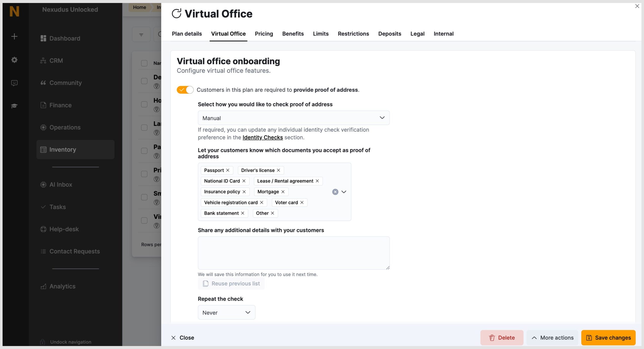Click Reuse previous list button

[x=231, y=284]
